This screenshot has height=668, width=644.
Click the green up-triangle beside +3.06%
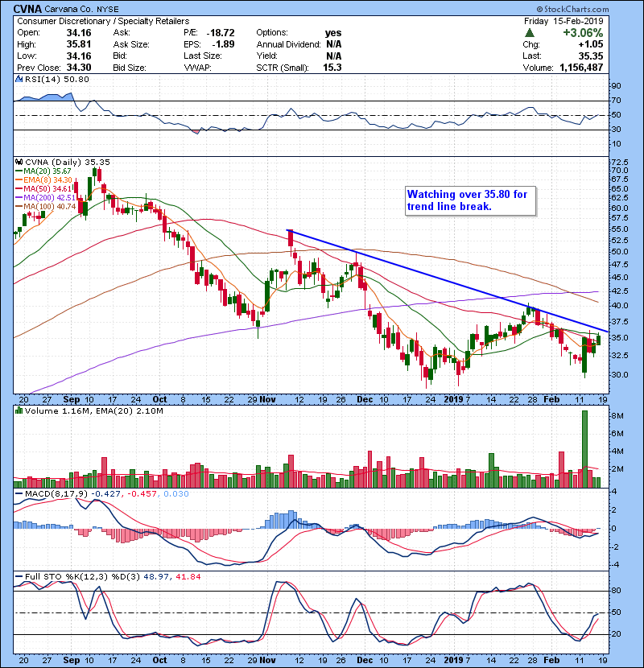[529, 33]
